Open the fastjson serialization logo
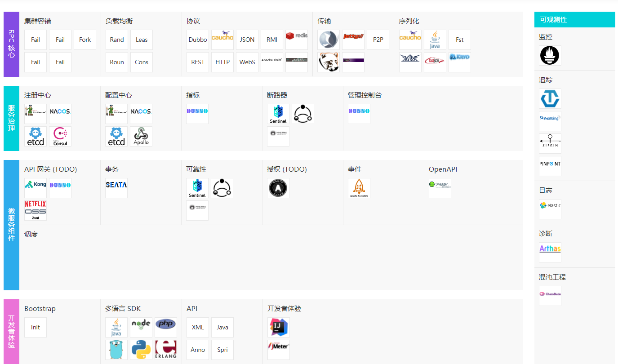The image size is (618, 364). coord(435,62)
